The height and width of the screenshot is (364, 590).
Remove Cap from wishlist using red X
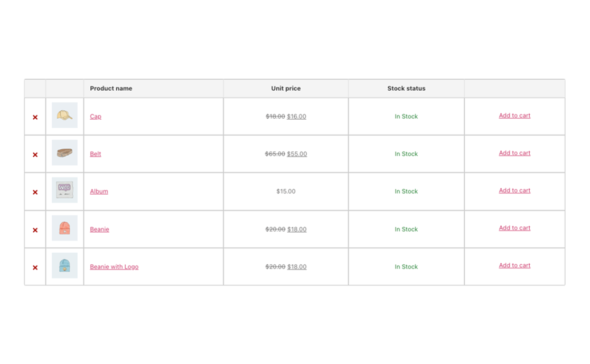pyautogui.click(x=35, y=117)
